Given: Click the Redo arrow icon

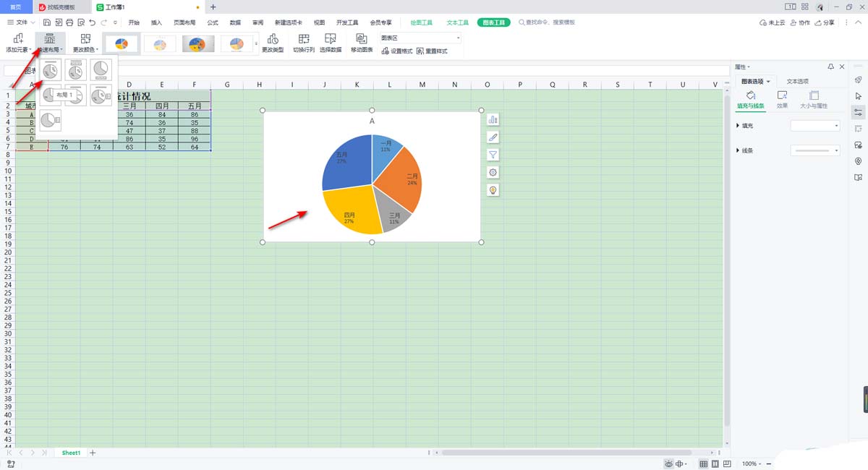Looking at the screenshot, I should pyautogui.click(x=103, y=22).
